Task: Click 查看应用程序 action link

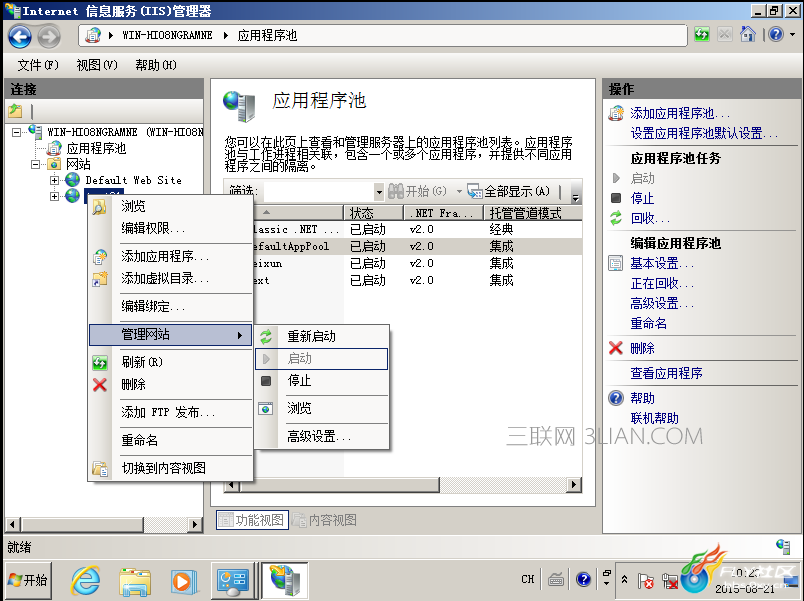Action: point(666,373)
